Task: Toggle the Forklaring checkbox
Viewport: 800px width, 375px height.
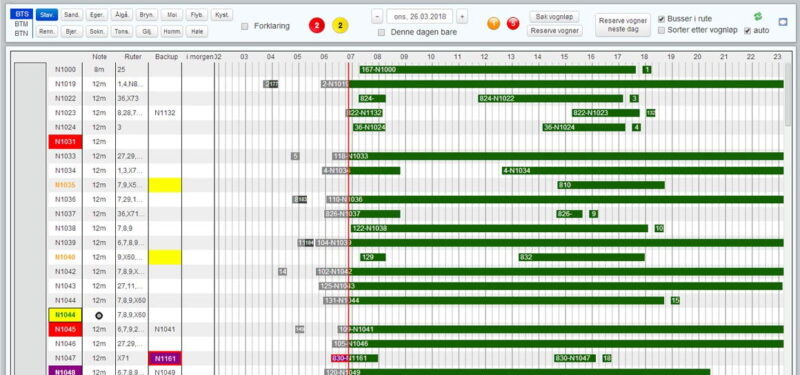Action: point(245,26)
